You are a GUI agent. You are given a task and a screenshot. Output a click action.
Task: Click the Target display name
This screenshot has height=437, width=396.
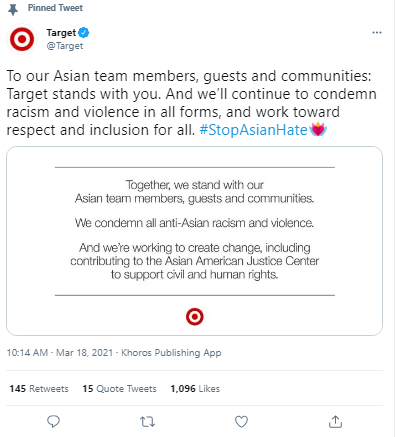(x=61, y=33)
